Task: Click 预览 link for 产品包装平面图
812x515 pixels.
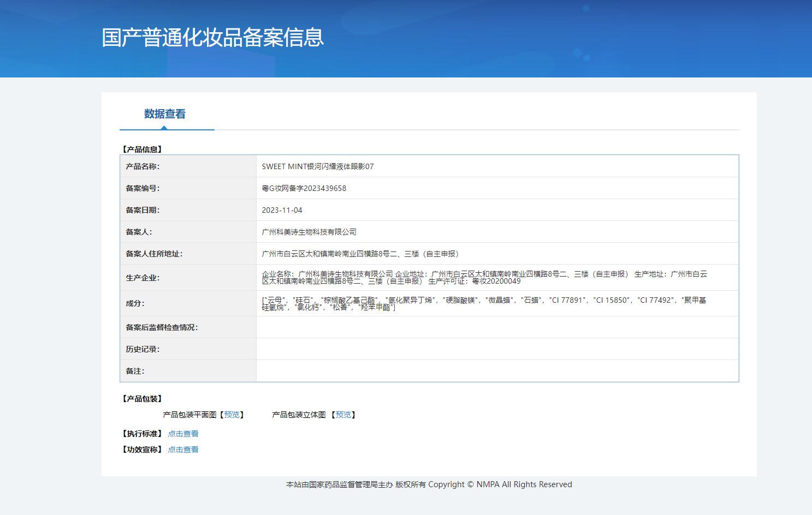Action: [232, 415]
